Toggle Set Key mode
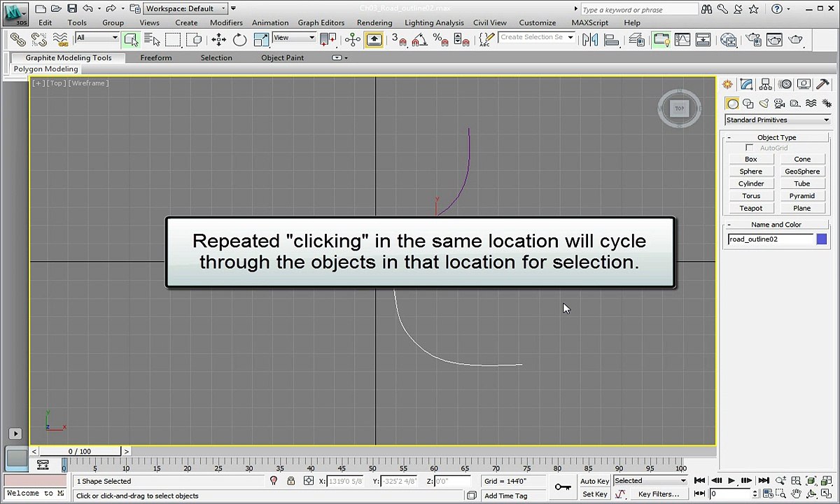Image resolution: width=840 pixels, height=504 pixels. pos(594,494)
